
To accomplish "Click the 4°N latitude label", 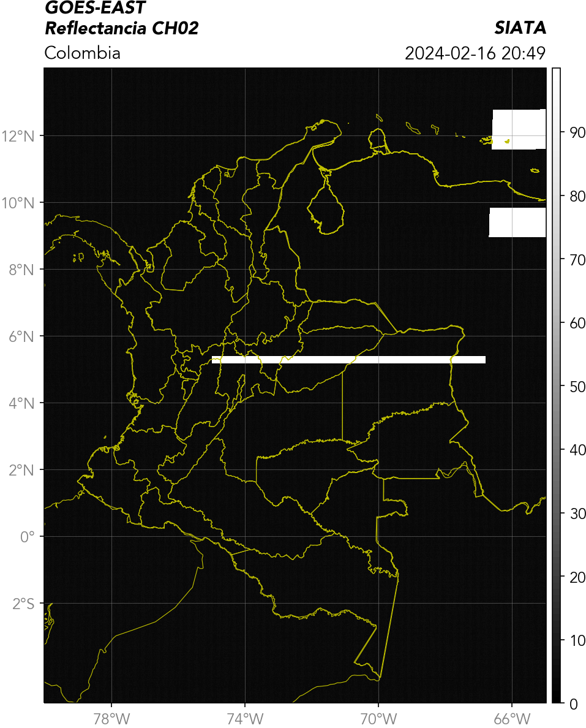I will click(x=21, y=403).
